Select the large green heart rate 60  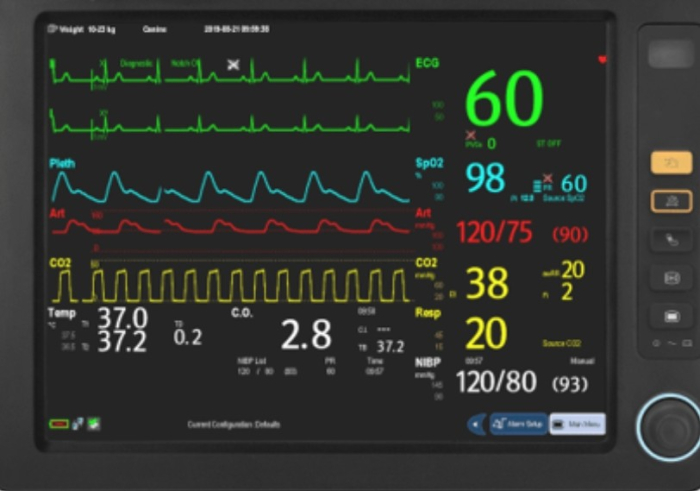point(504,99)
